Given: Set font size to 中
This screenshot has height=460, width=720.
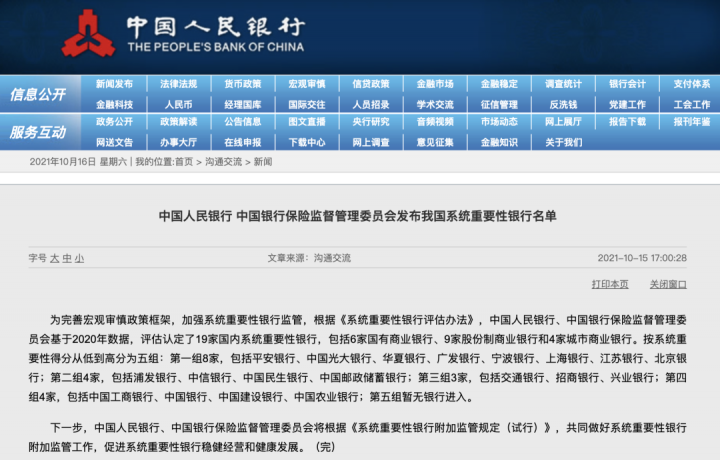Looking at the screenshot, I should point(67,258).
